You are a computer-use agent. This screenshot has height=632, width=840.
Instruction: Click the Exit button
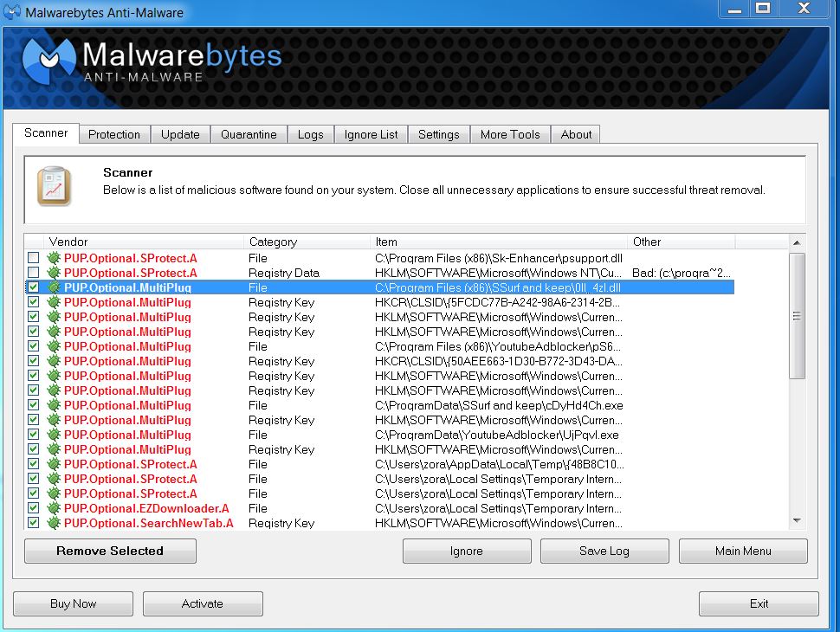759,603
